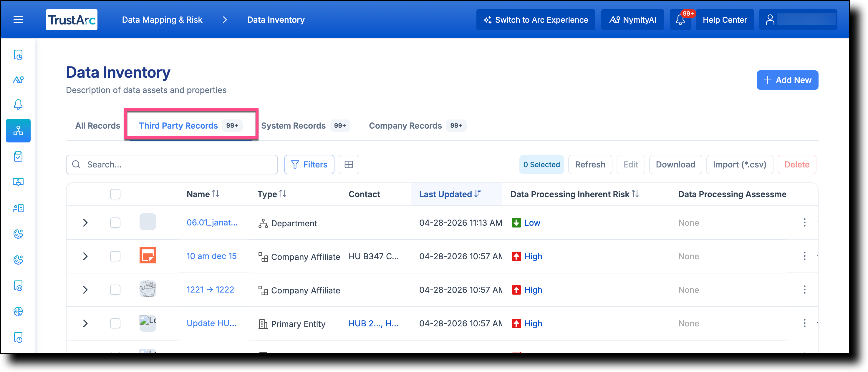
Task: Open row menu for Update HU record
Action: (x=804, y=323)
